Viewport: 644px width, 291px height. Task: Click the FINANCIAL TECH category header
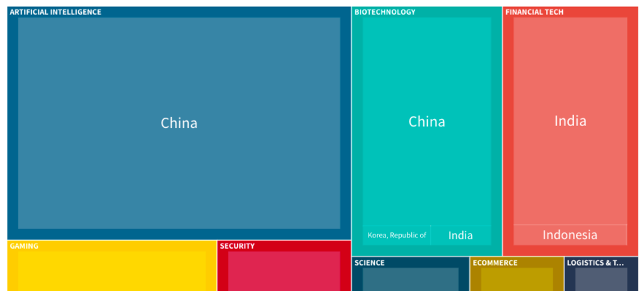[x=535, y=12]
